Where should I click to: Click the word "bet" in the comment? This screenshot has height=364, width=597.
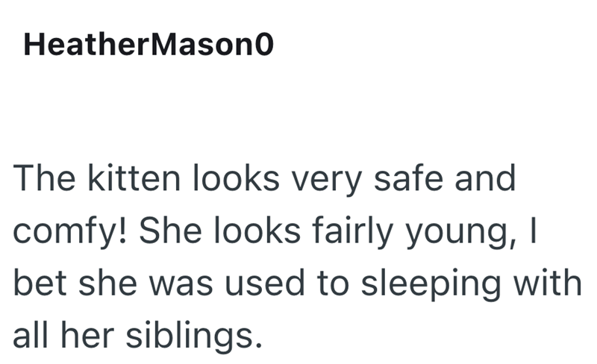pyautogui.click(x=40, y=283)
